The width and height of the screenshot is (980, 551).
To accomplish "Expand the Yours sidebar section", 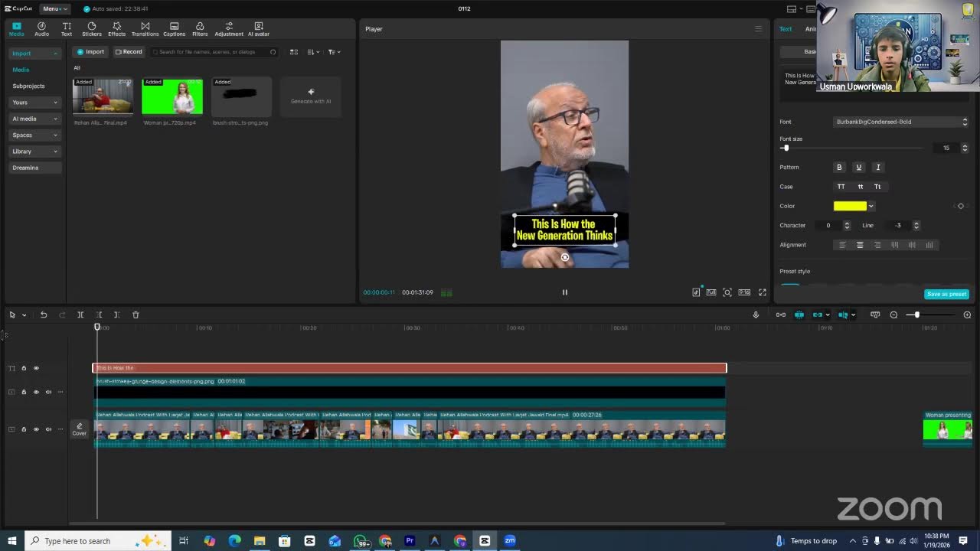I will [34, 103].
